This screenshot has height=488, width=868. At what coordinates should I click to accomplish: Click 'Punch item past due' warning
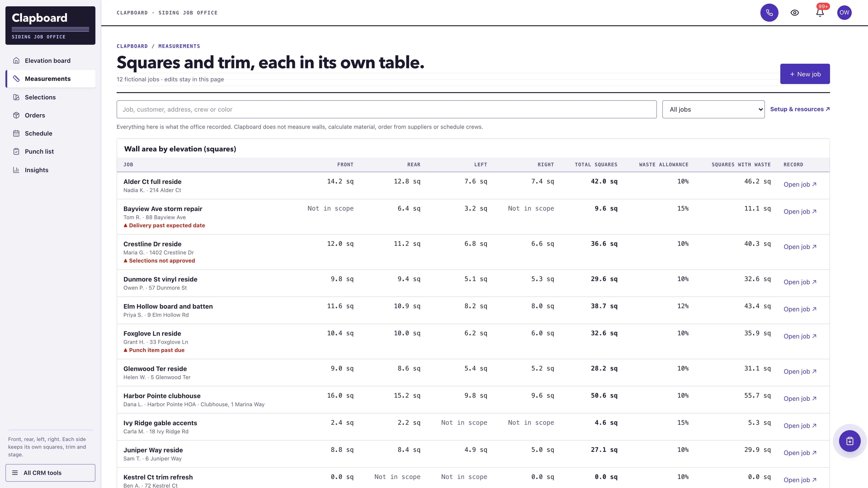(x=154, y=350)
